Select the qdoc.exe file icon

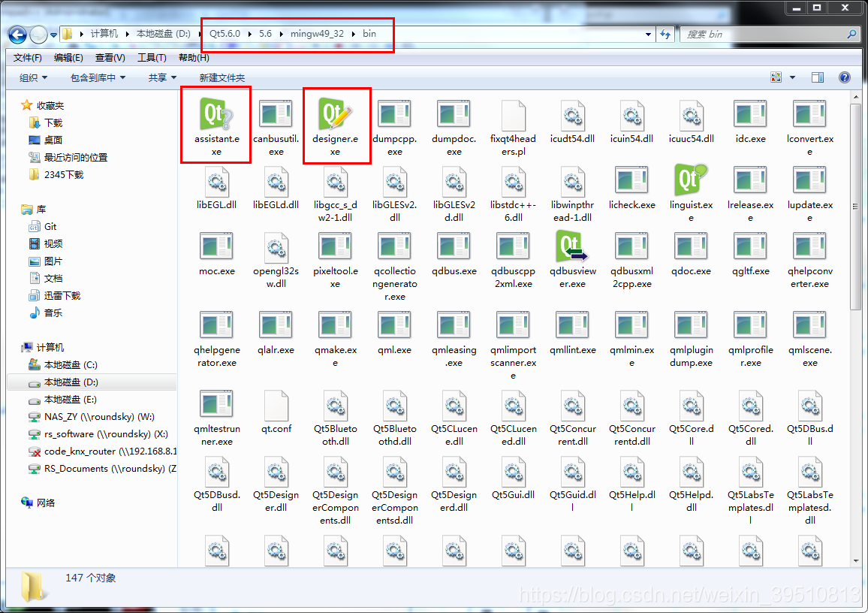691,246
